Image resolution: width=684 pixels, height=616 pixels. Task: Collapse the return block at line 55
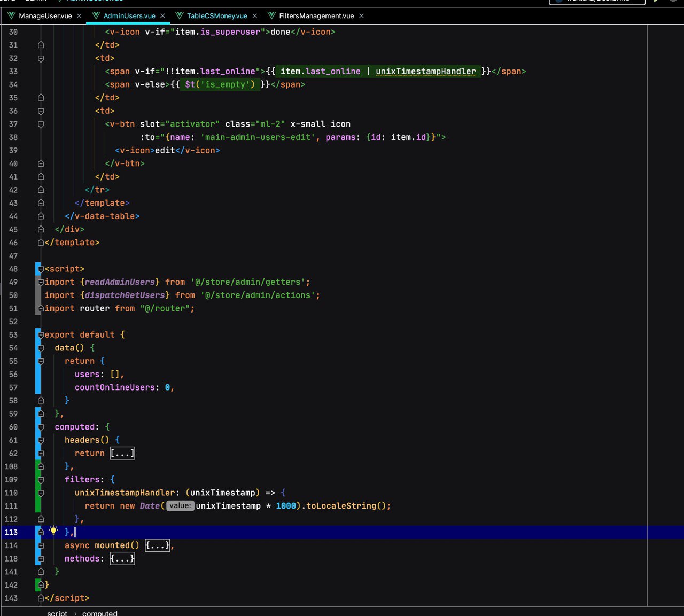tap(41, 361)
